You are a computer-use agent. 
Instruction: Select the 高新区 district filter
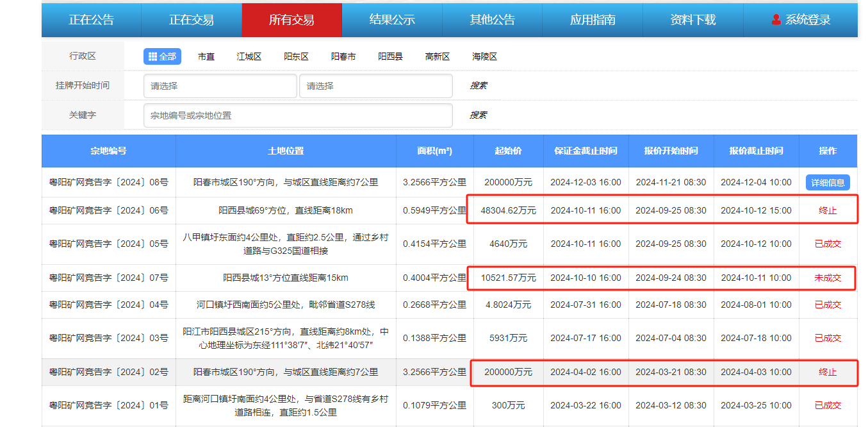point(438,56)
